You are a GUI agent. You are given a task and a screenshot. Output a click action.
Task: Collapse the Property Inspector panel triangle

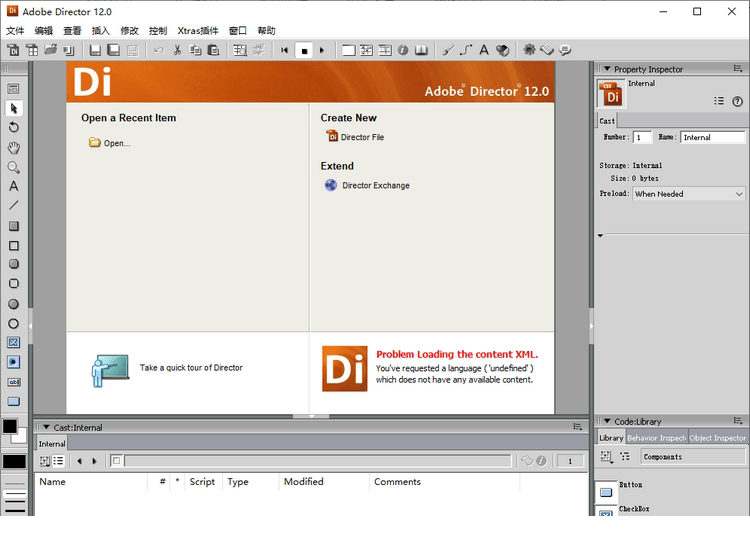(x=607, y=69)
